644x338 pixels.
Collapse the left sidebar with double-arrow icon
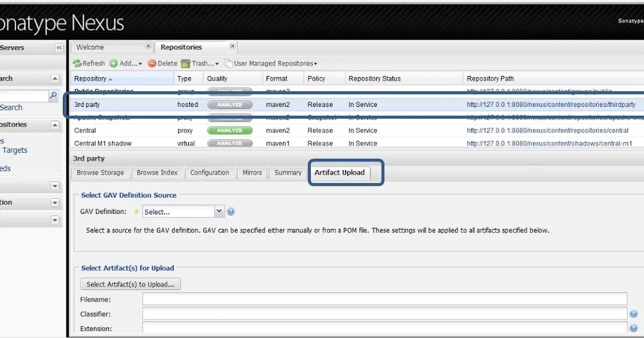pyautogui.click(x=59, y=48)
